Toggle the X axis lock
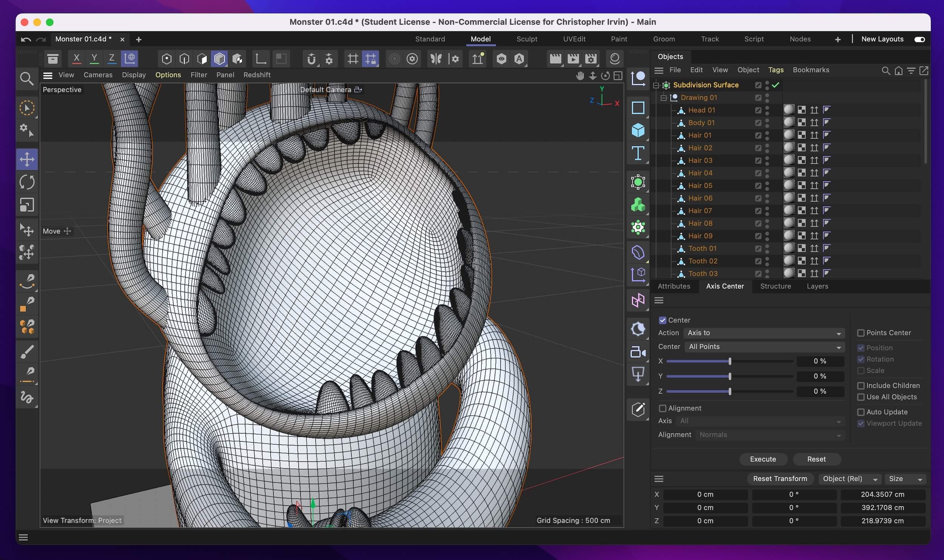 pos(76,58)
